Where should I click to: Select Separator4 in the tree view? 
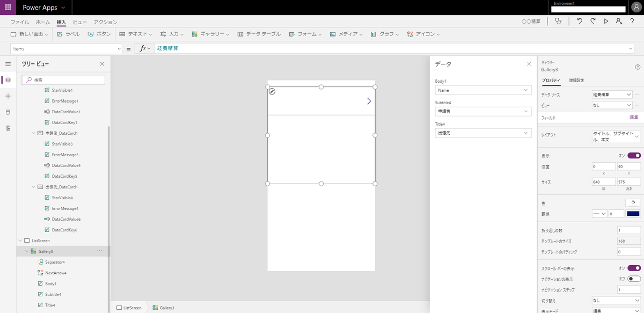[x=55, y=262]
